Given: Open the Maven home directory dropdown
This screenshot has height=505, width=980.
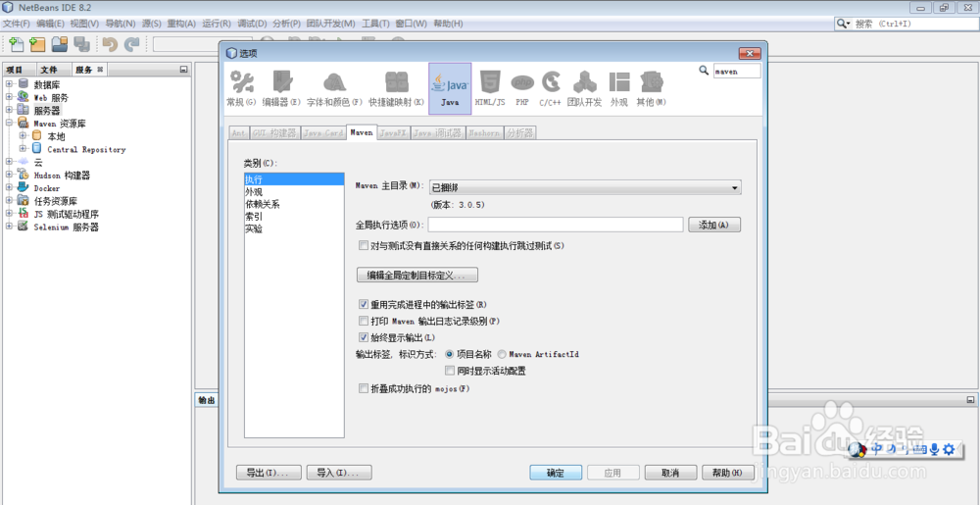Looking at the screenshot, I should click(x=585, y=187).
